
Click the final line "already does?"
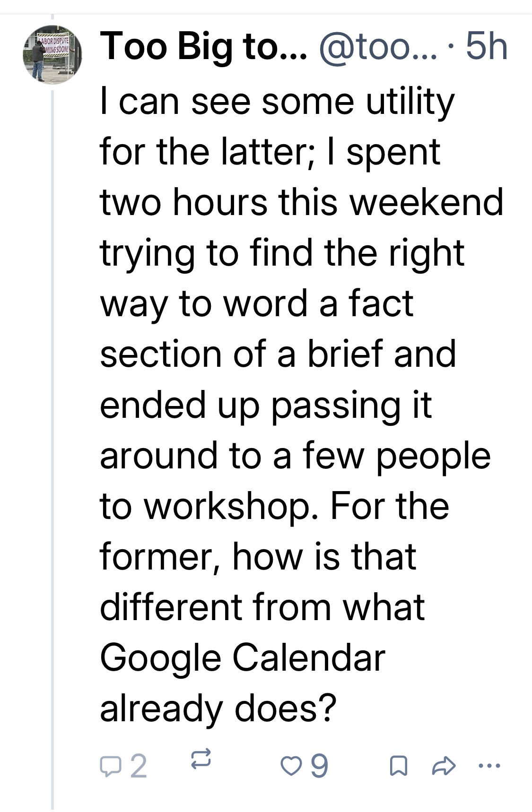[218, 708]
